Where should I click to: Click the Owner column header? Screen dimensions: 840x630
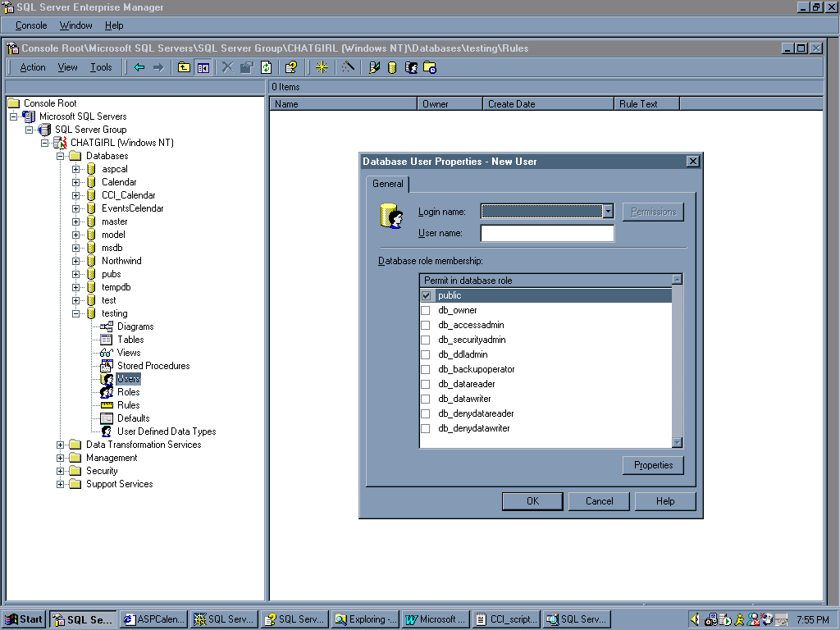pos(450,104)
